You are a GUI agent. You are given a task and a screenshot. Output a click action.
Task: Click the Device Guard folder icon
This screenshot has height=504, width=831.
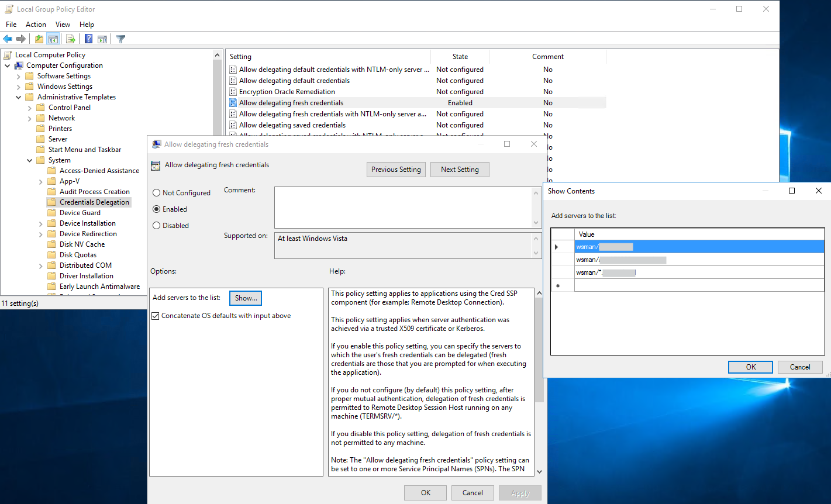(52, 213)
